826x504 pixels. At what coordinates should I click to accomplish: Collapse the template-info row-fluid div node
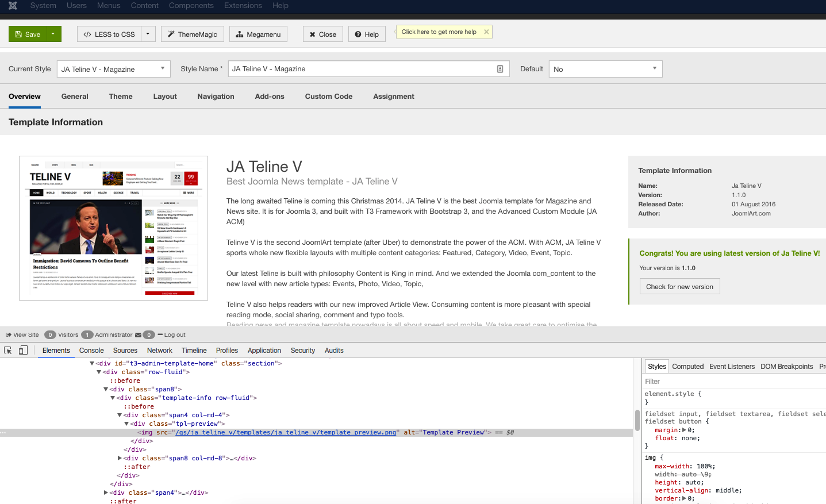(113, 398)
